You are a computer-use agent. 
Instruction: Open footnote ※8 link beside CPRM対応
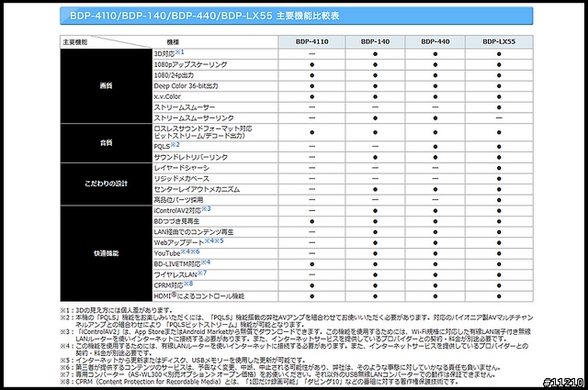pyautogui.click(x=188, y=284)
